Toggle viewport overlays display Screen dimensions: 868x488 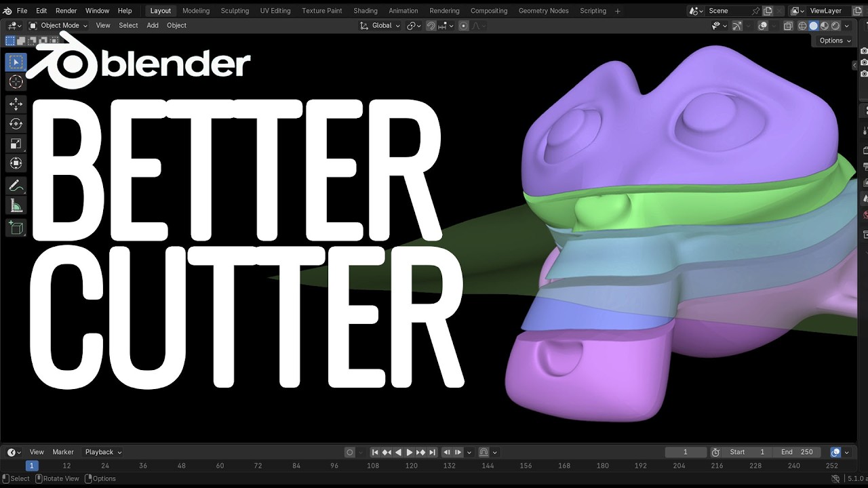point(763,26)
